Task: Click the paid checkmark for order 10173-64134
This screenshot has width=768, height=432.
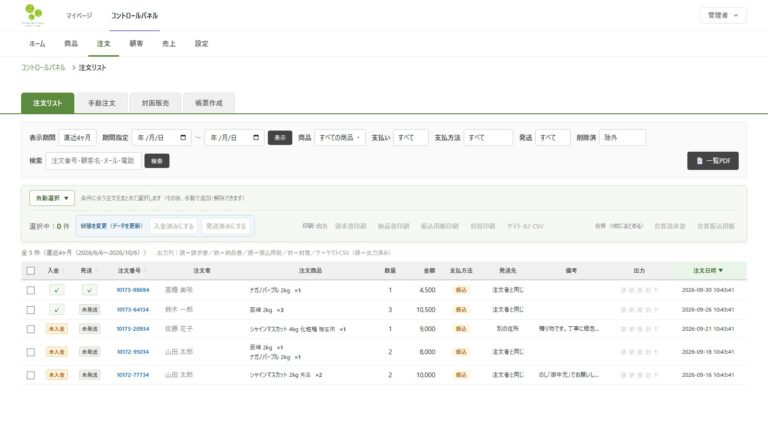Action: (x=56, y=310)
